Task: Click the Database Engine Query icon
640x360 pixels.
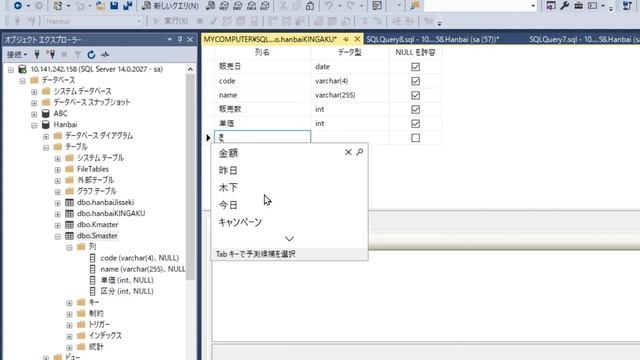Action: point(211,6)
